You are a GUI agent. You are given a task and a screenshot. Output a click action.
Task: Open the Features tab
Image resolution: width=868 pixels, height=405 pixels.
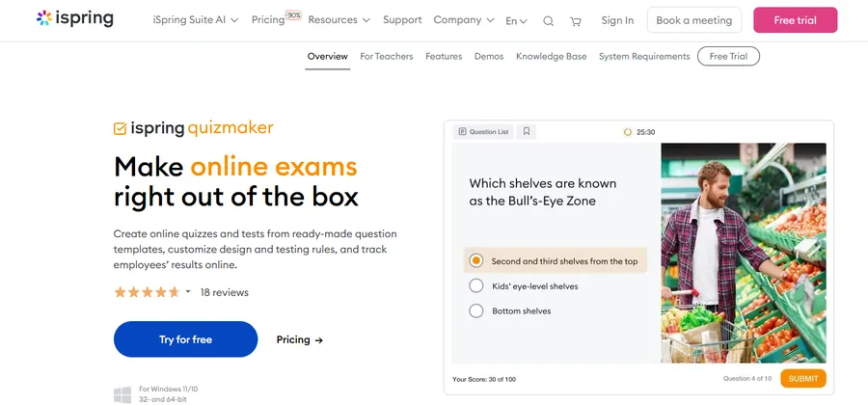coord(444,56)
